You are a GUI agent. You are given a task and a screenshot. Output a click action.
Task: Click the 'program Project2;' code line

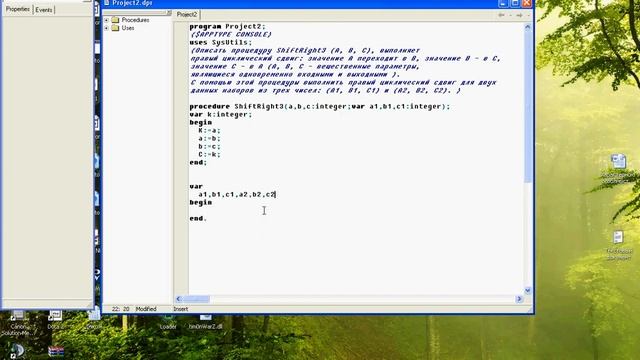pyautogui.click(x=227, y=27)
